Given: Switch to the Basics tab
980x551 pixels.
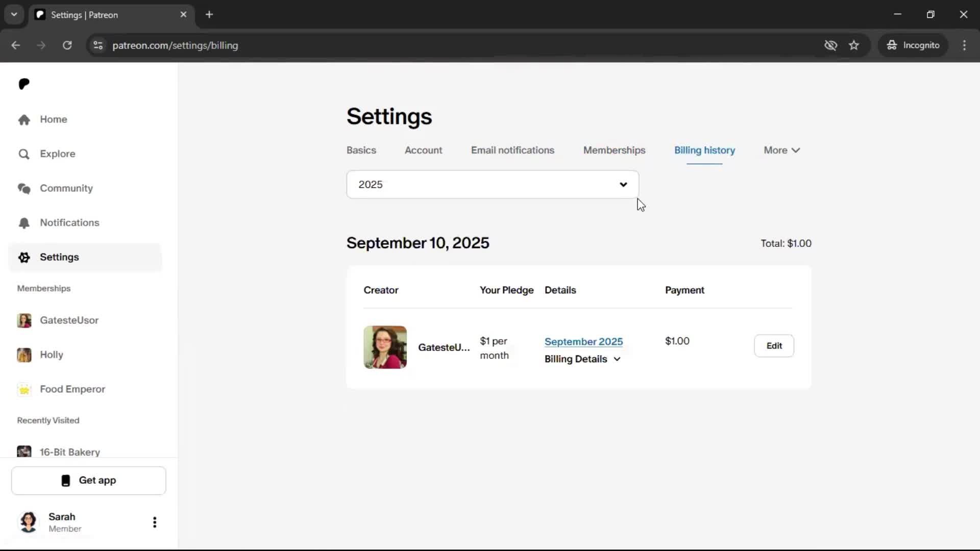Looking at the screenshot, I should coord(361,151).
